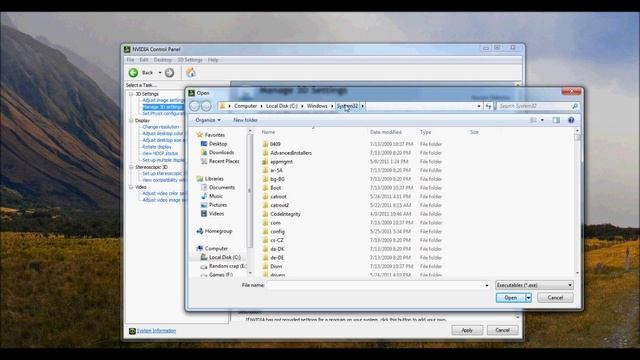Click Apply in NVIDIA Control Panel
640x360 pixels.
click(x=467, y=330)
